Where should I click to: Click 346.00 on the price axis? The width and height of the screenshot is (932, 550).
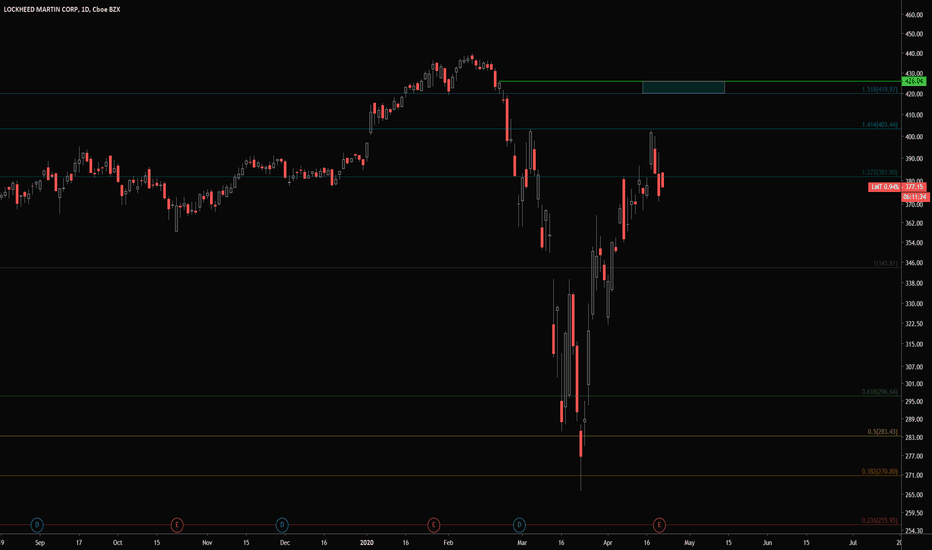pos(914,263)
